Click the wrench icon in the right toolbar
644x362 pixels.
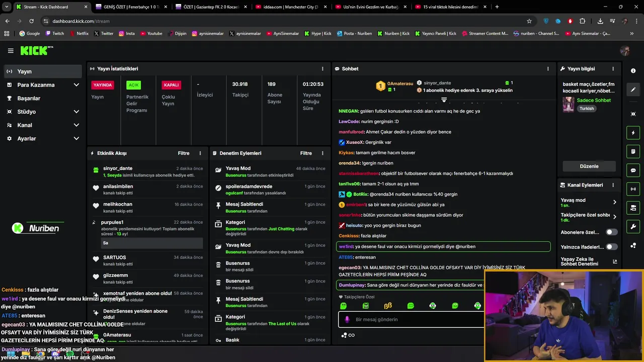coord(633,227)
